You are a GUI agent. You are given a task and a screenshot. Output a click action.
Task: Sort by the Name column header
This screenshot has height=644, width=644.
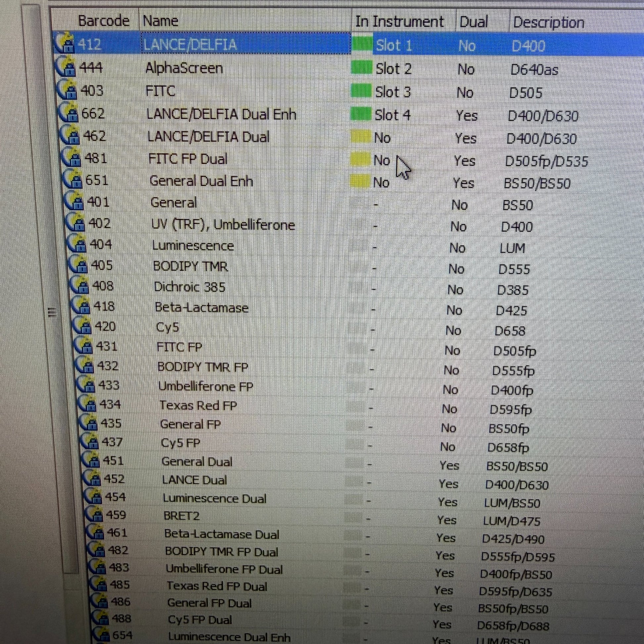pos(160,21)
